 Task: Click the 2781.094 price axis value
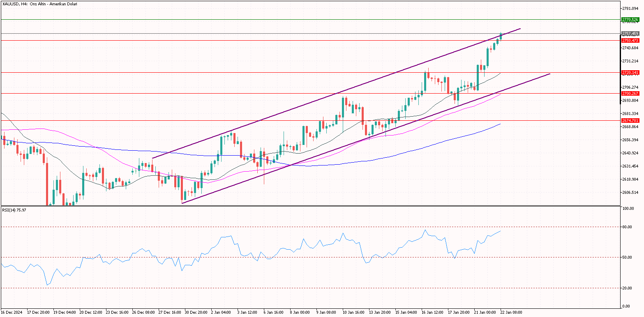[x=630, y=8]
